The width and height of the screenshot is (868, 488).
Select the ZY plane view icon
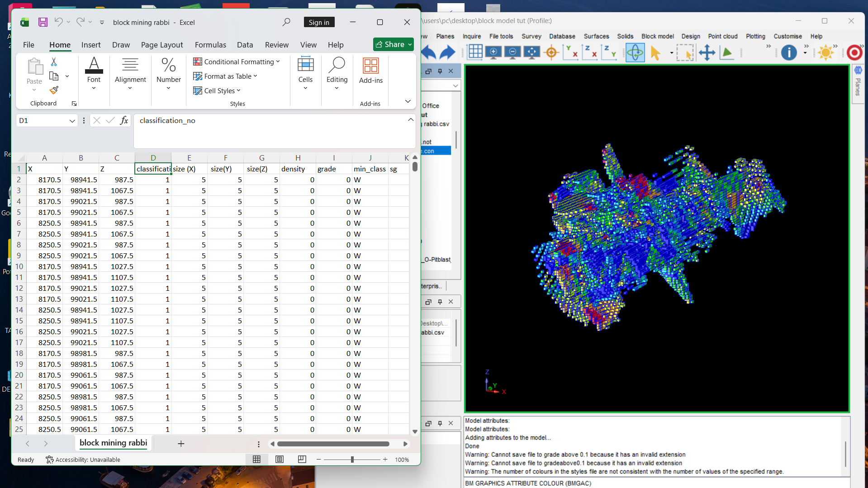coord(609,52)
